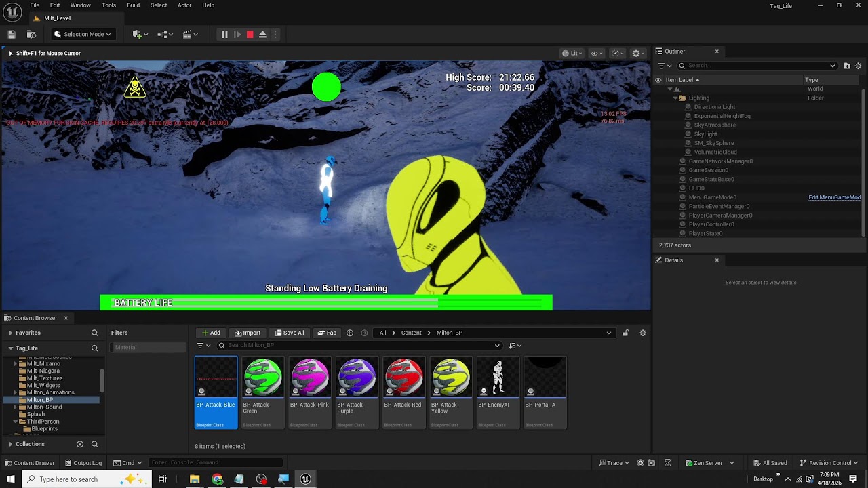Open the asset filter menu icon

203,346
